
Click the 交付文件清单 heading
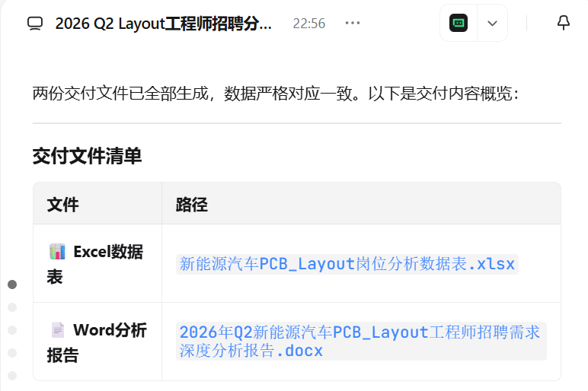pyautogui.click(x=87, y=156)
